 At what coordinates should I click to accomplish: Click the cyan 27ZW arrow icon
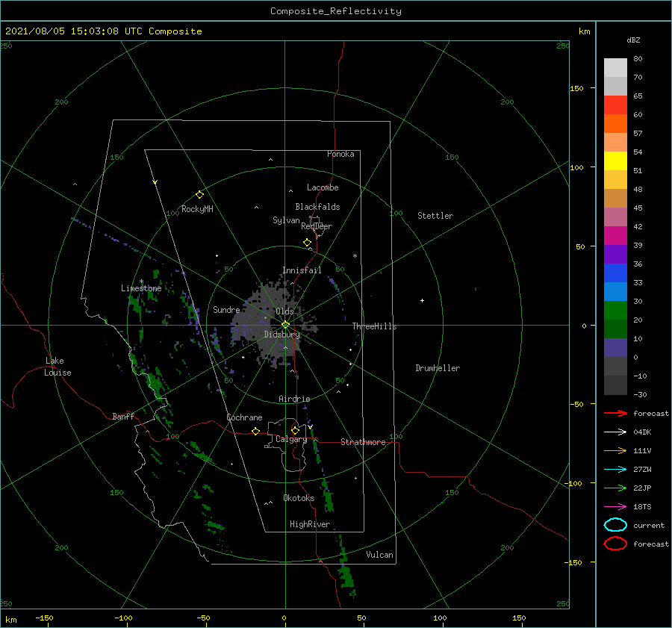tap(615, 470)
